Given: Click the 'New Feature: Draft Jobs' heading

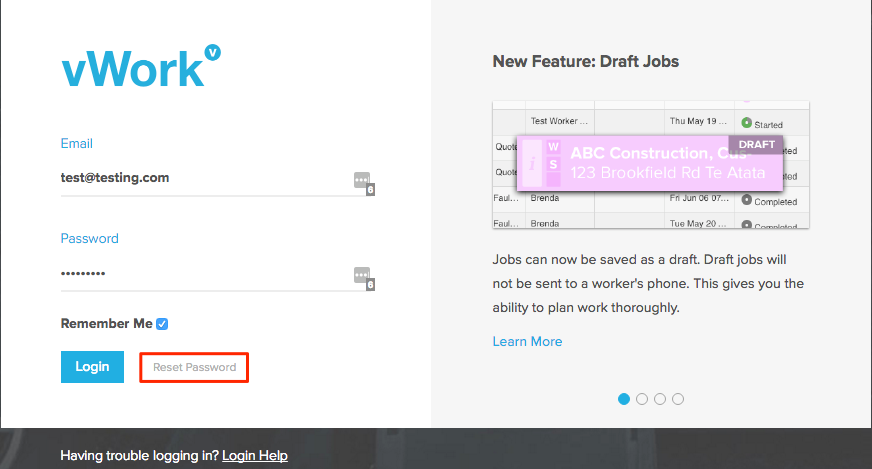Looking at the screenshot, I should [x=586, y=61].
